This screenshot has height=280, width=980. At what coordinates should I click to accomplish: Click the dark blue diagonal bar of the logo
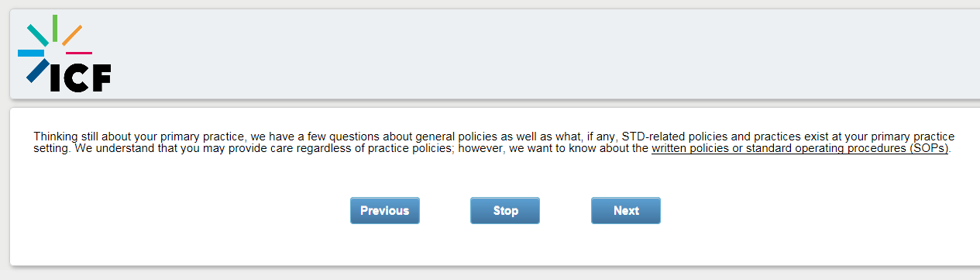point(36,71)
